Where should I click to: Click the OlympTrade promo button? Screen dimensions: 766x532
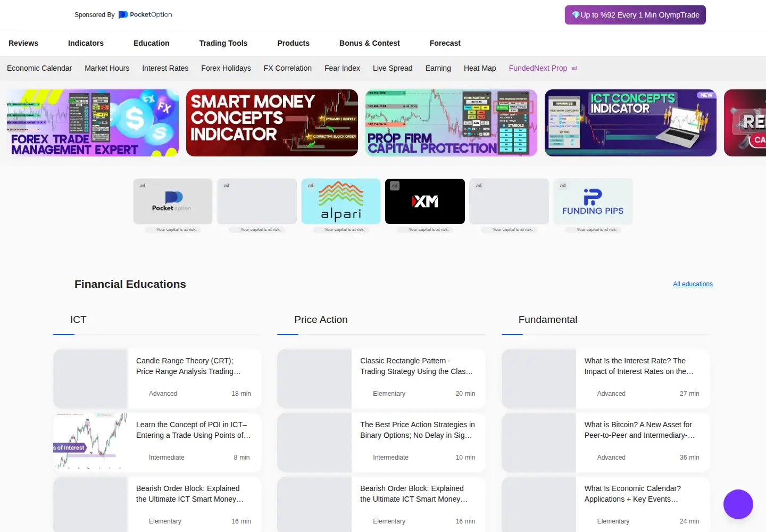[x=635, y=15]
